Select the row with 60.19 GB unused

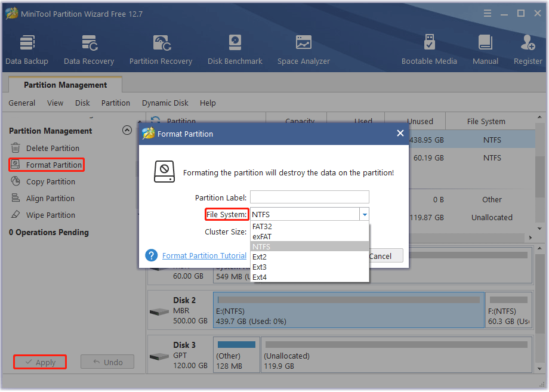[471, 158]
